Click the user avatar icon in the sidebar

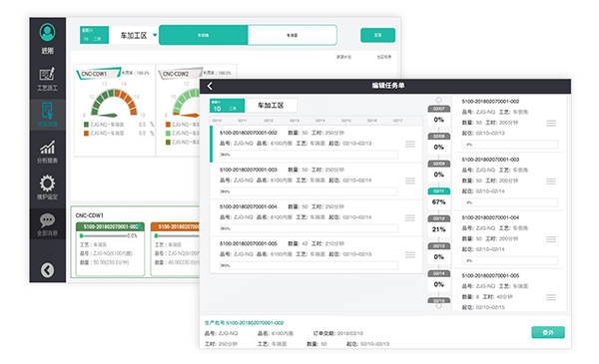[47, 33]
